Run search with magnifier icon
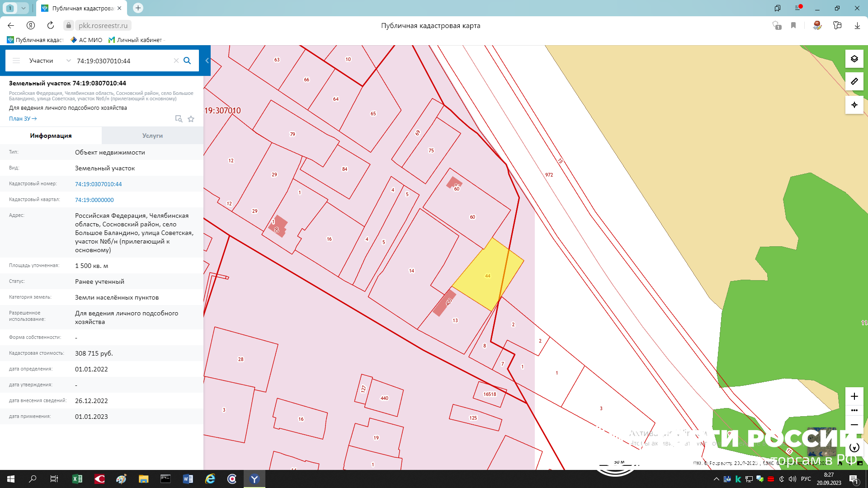The image size is (868, 488). tap(187, 61)
